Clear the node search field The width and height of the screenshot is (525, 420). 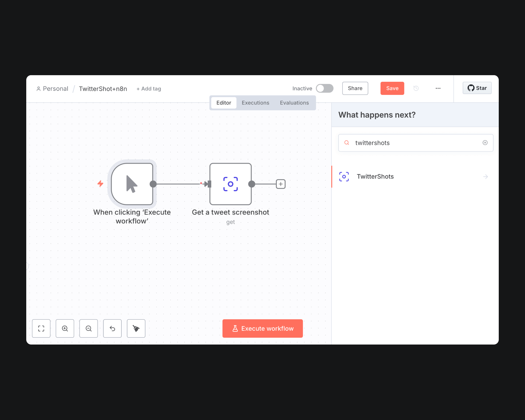pyautogui.click(x=485, y=143)
